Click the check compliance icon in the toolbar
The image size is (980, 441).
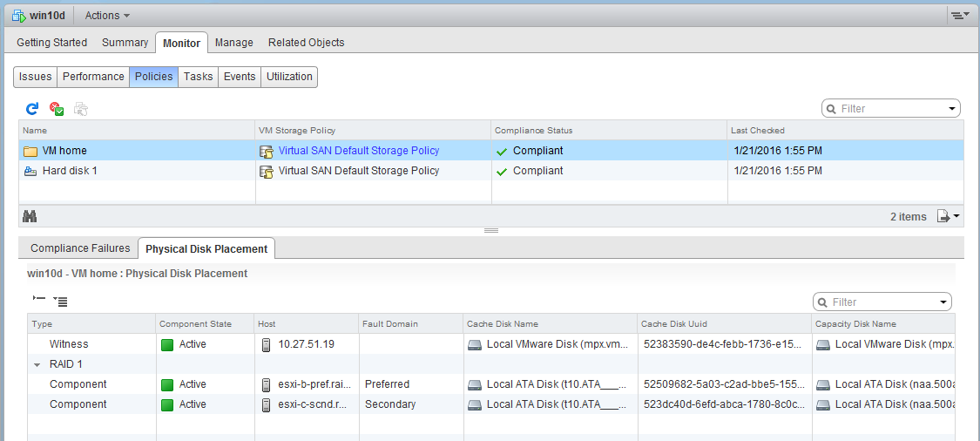(57, 109)
